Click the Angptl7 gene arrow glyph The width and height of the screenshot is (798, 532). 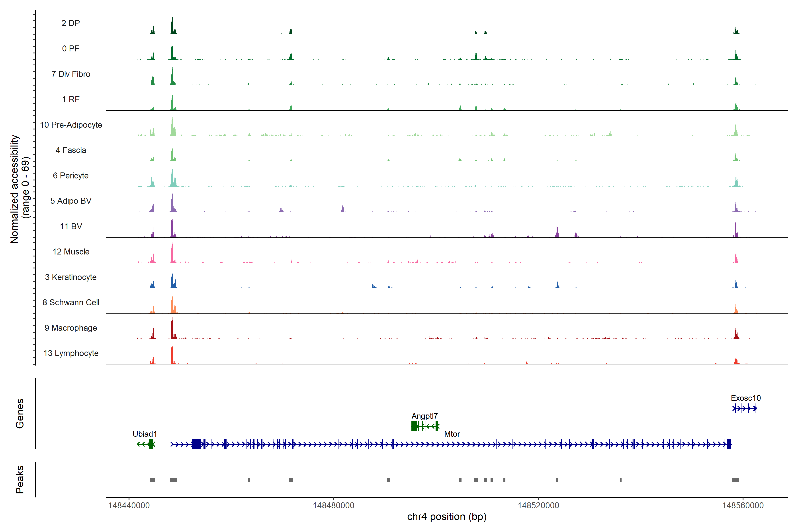coord(428,426)
